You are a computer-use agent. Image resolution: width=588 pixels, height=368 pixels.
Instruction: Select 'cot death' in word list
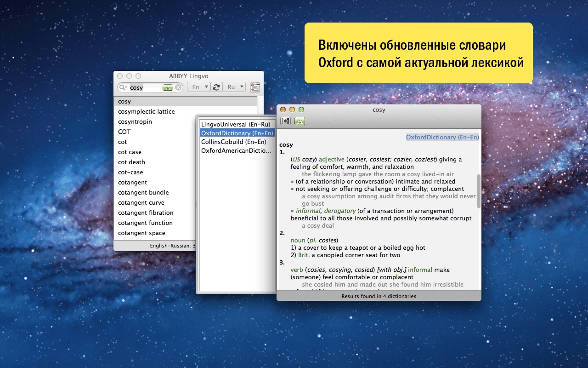click(155, 162)
